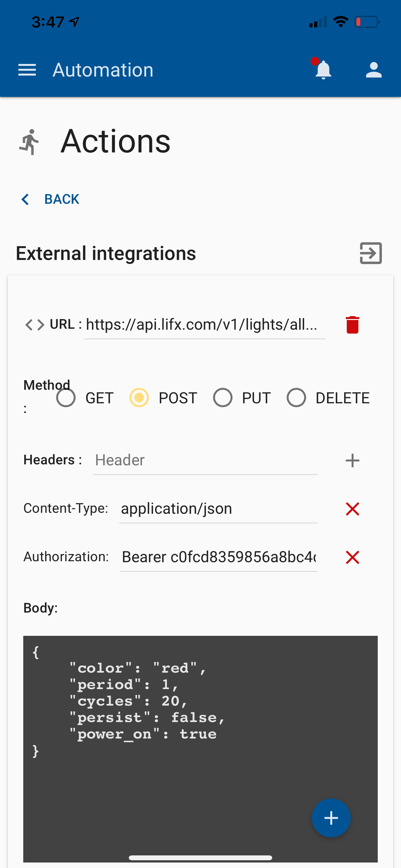Screen dimensions: 401x868
Task: Remove the Authorization header via red X
Action: pos(353,557)
